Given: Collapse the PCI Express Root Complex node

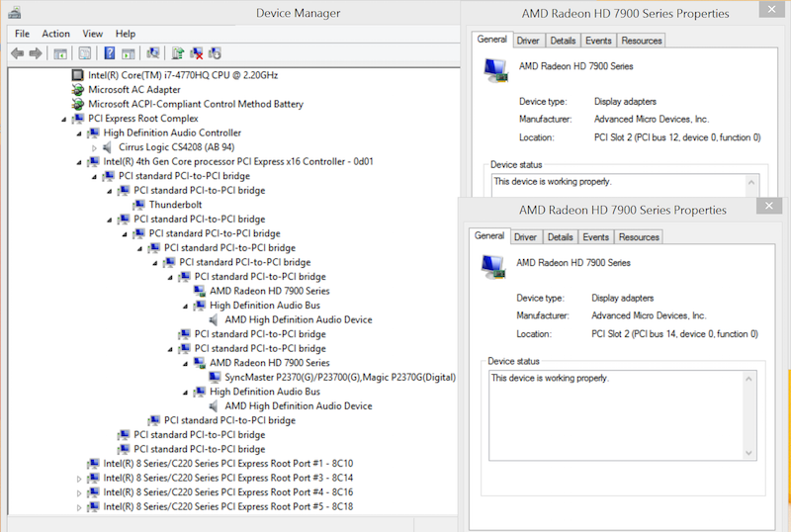Looking at the screenshot, I should point(64,119).
